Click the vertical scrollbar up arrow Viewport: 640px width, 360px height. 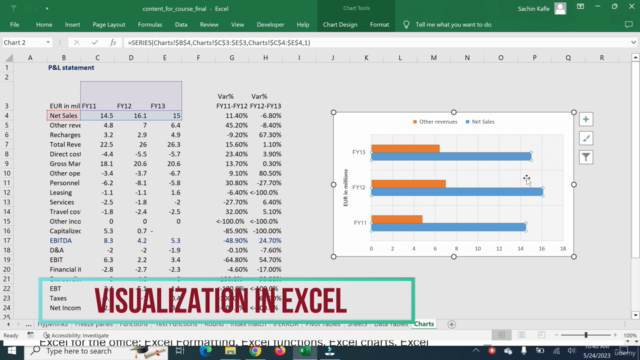[x=635, y=58]
